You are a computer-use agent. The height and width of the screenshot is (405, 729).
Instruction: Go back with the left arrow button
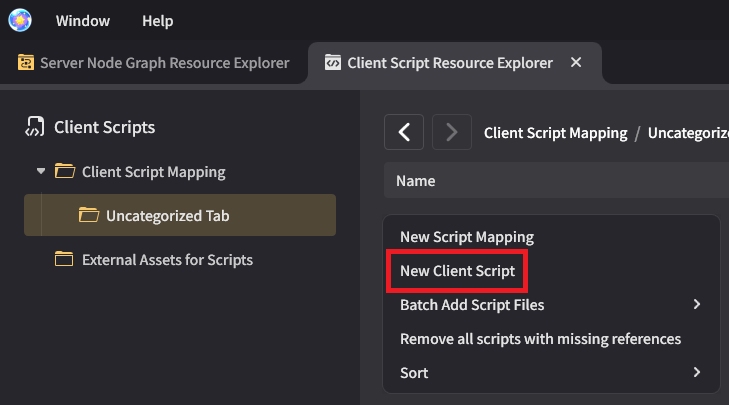pos(404,132)
